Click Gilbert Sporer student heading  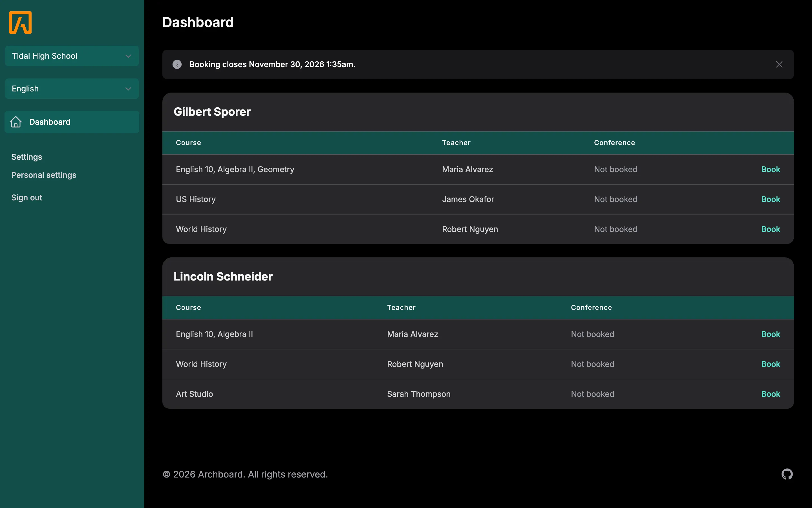tap(212, 111)
